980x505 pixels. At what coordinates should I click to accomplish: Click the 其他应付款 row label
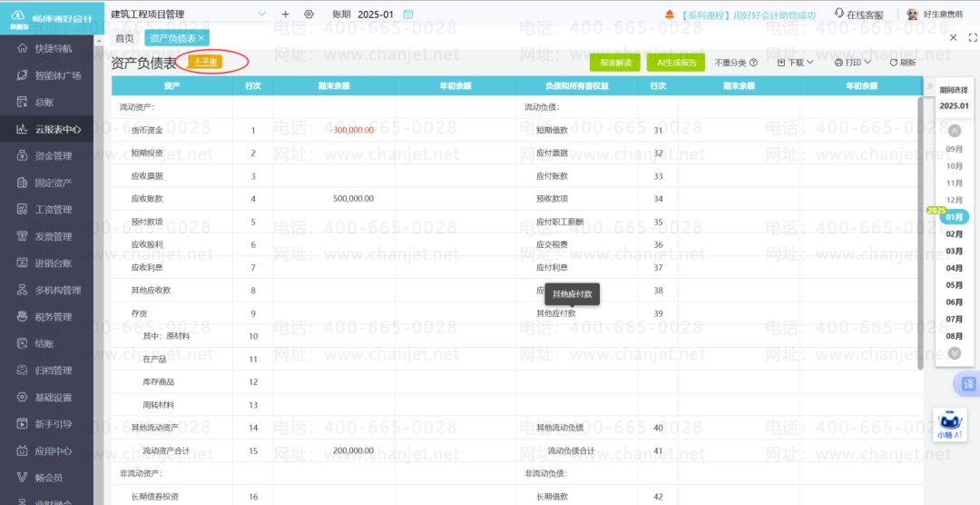555,312
